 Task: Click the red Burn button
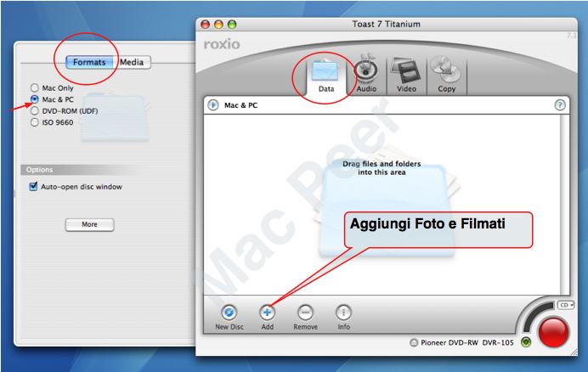point(553,332)
